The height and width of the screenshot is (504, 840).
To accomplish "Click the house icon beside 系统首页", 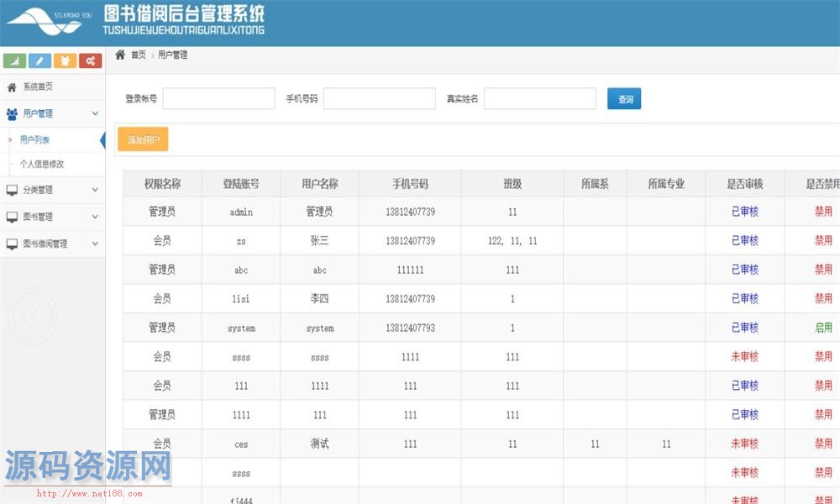I will click(x=11, y=87).
